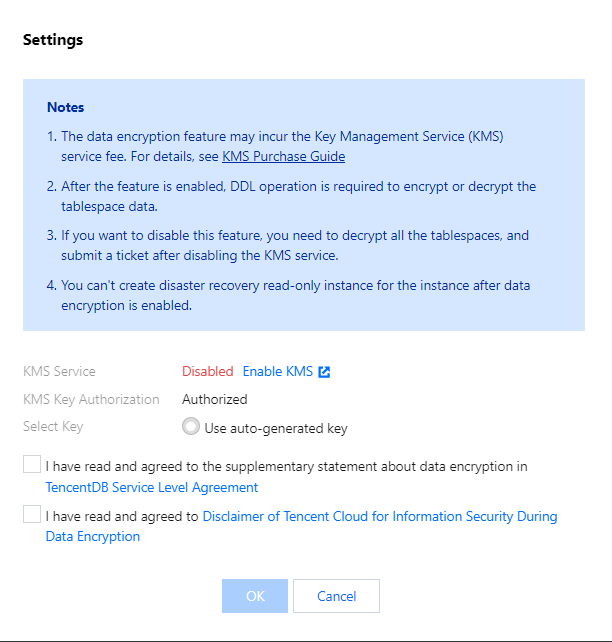Click the Notes heading in blue panel

coord(65,107)
